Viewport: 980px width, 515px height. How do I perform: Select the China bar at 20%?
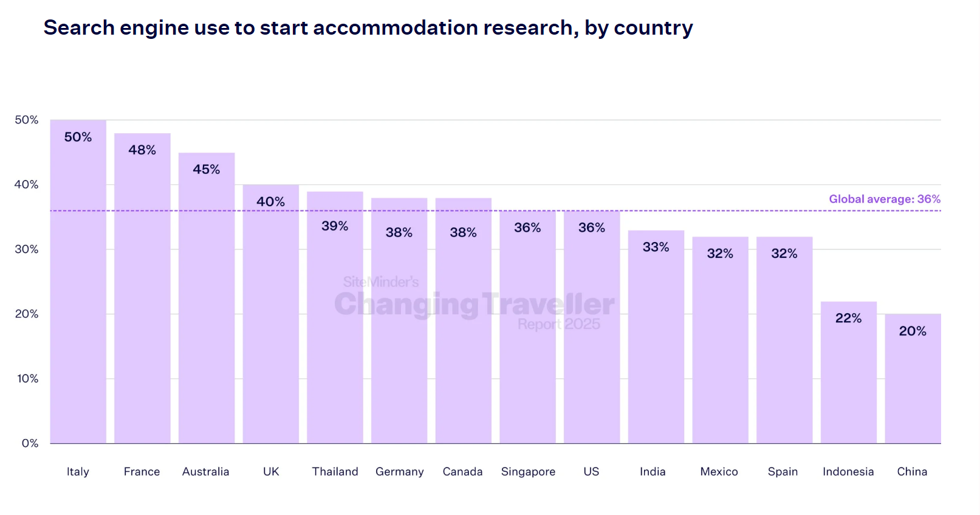point(913,378)
